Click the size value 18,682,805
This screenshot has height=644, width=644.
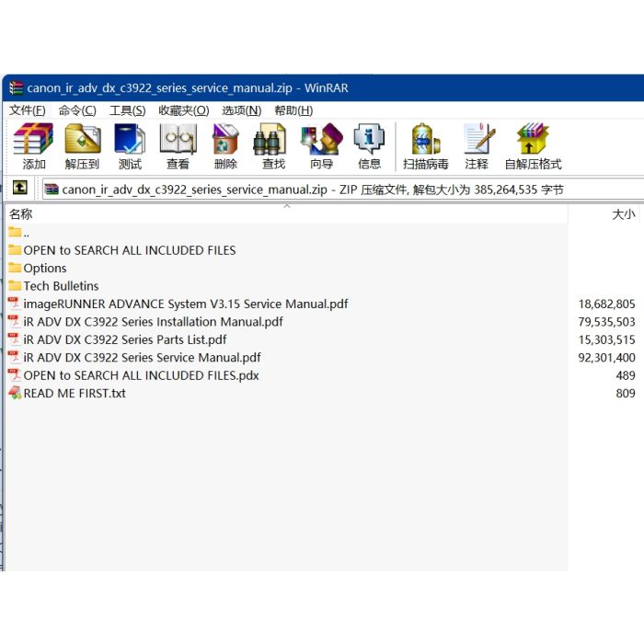coord(606,304)
